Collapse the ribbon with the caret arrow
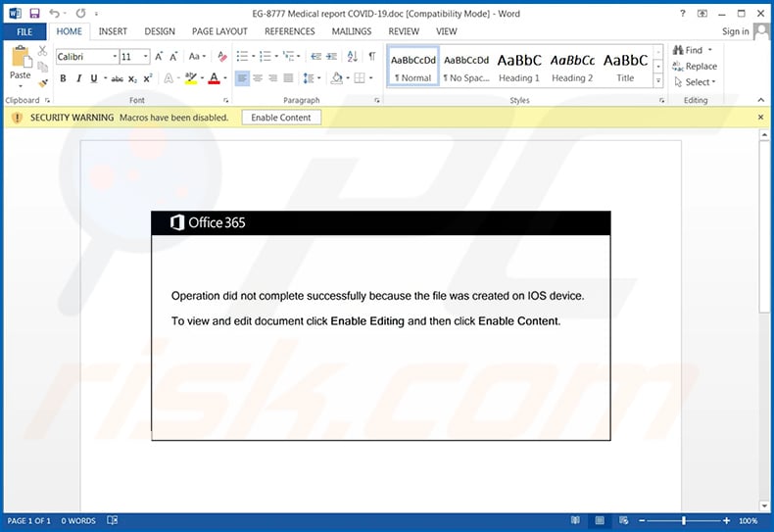 pos(760,100)
